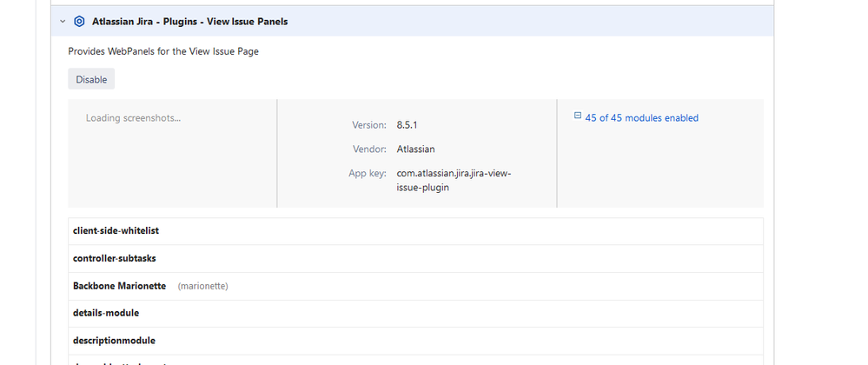The image size is (868, 365).
Task: Select the Atlassian Jira View Issue Panels title
Action: [x=190, y=22]
